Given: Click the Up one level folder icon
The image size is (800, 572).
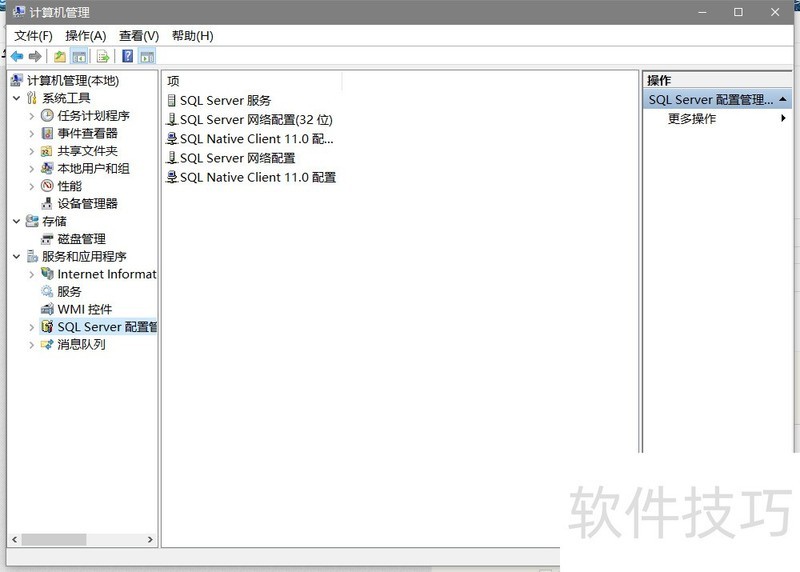Looking at the screenshot, I should (x=60, y=56).
